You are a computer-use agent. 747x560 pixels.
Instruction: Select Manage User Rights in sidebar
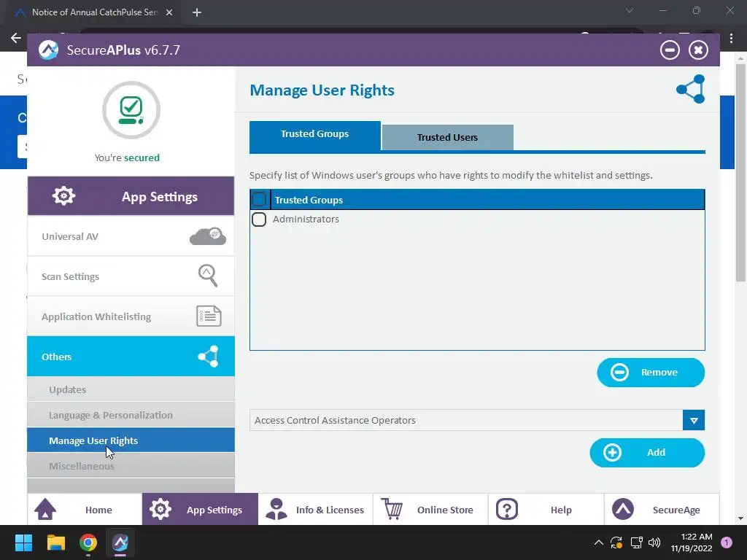pyautogui.click(x=131, y=440)
